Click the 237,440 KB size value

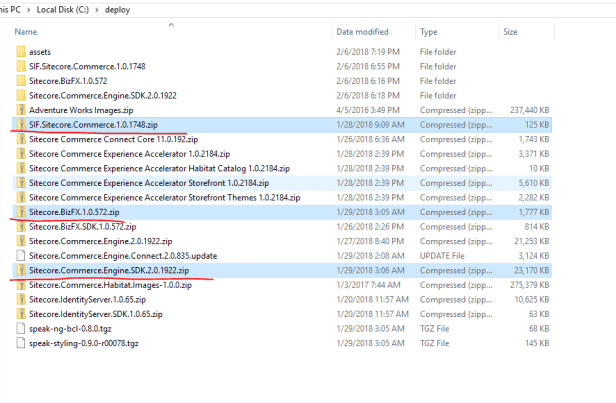pos(530,110)
